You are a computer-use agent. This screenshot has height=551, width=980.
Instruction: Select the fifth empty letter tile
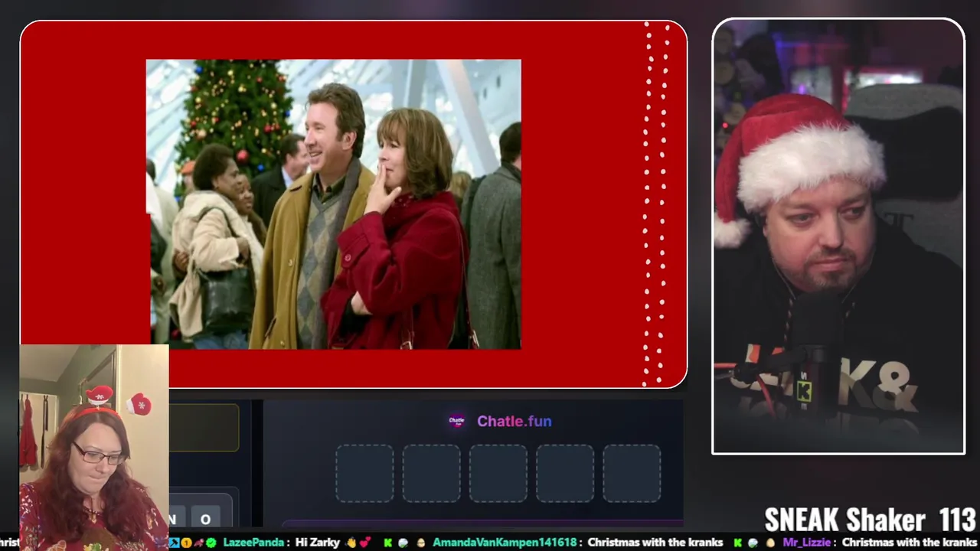[x=632, y=474]
